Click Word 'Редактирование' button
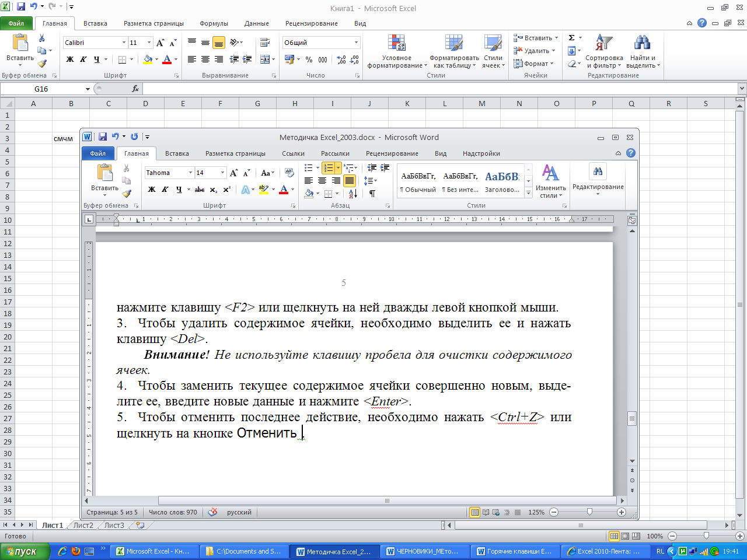747x560 pixels. (598, 179)
